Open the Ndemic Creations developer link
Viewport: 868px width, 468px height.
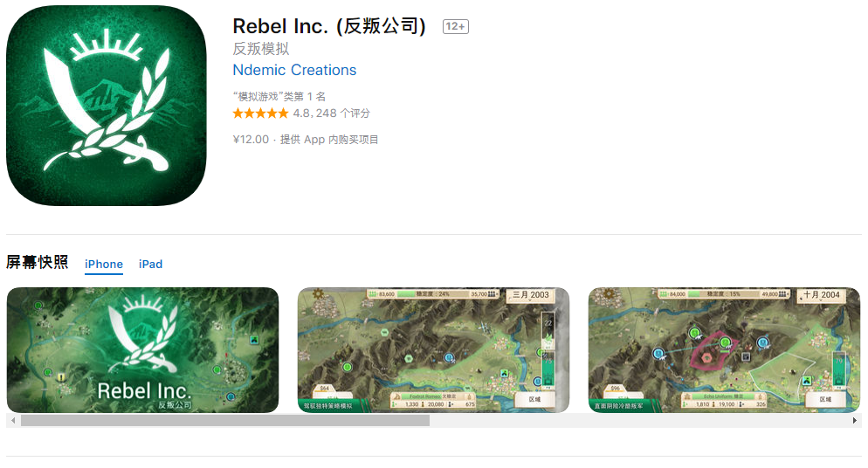[x=294, y=70]
